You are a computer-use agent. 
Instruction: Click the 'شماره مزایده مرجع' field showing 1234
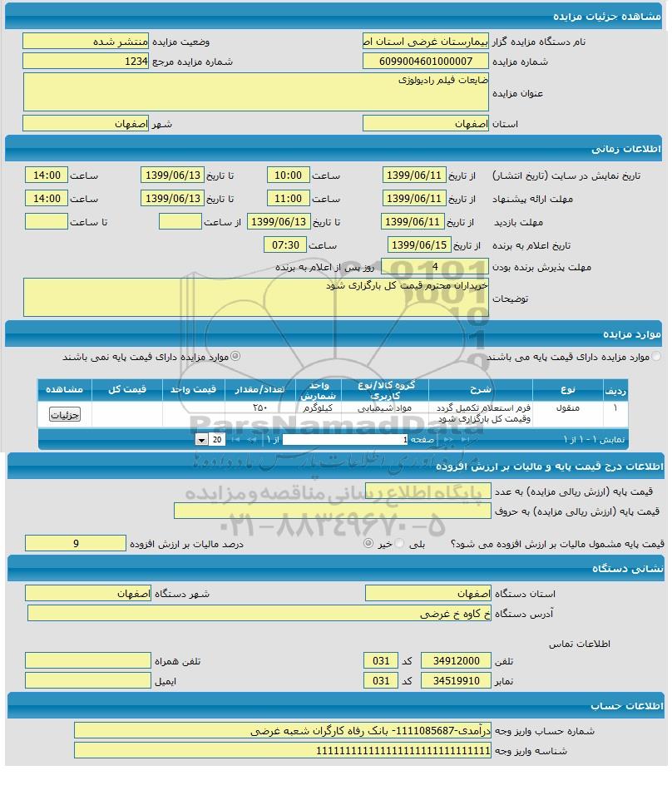[x=86, y=61]
